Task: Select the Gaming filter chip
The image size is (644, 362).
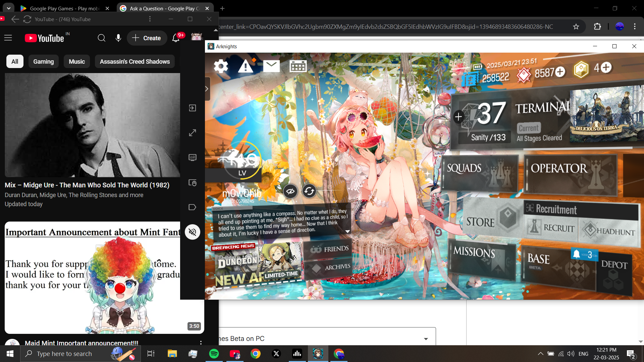Action: (43, 62)
